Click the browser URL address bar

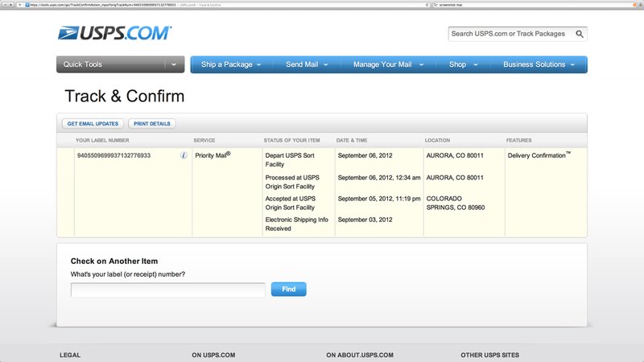point(227,5)
